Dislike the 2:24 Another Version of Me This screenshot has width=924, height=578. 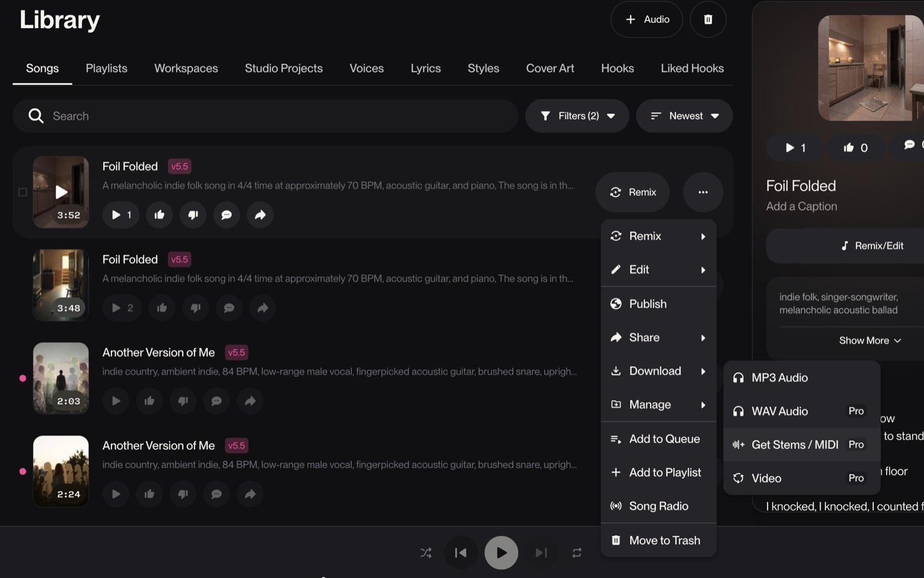click(183, 494)
